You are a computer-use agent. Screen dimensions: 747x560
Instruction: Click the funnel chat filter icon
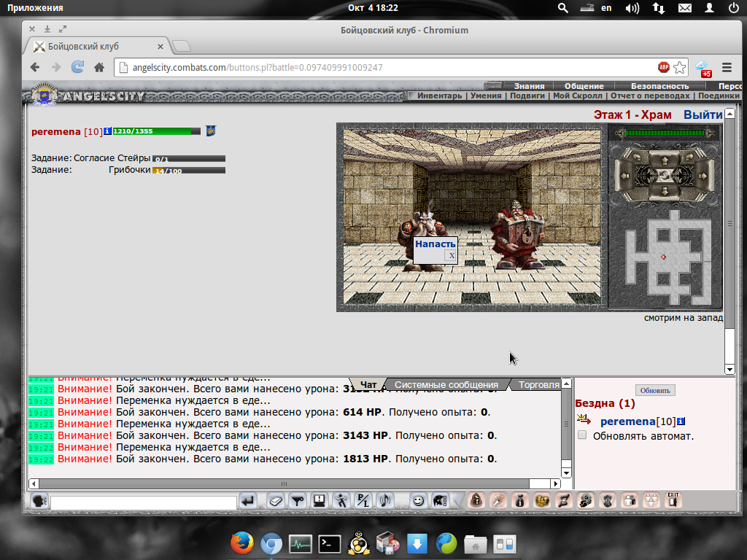[x=298, y=501]
